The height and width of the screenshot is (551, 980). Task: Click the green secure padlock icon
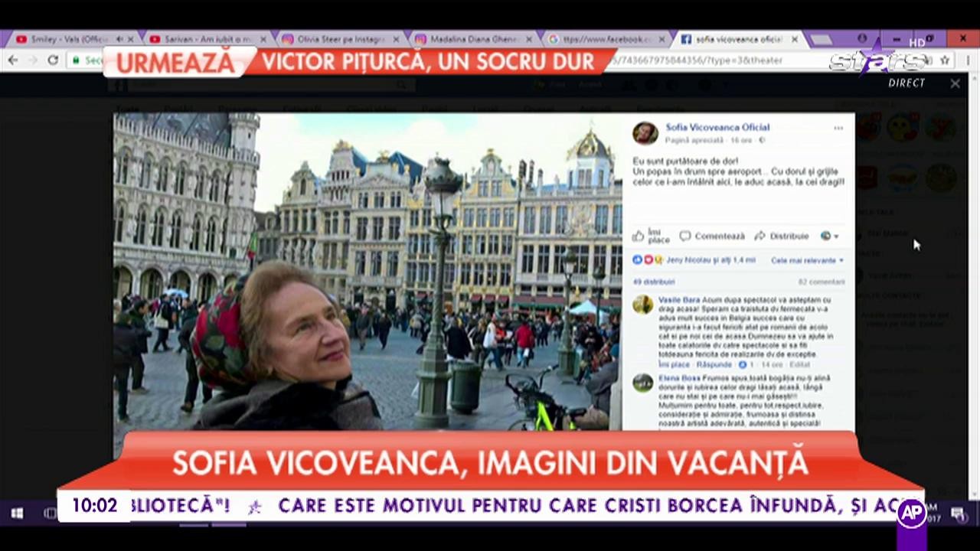coord(76,60)
